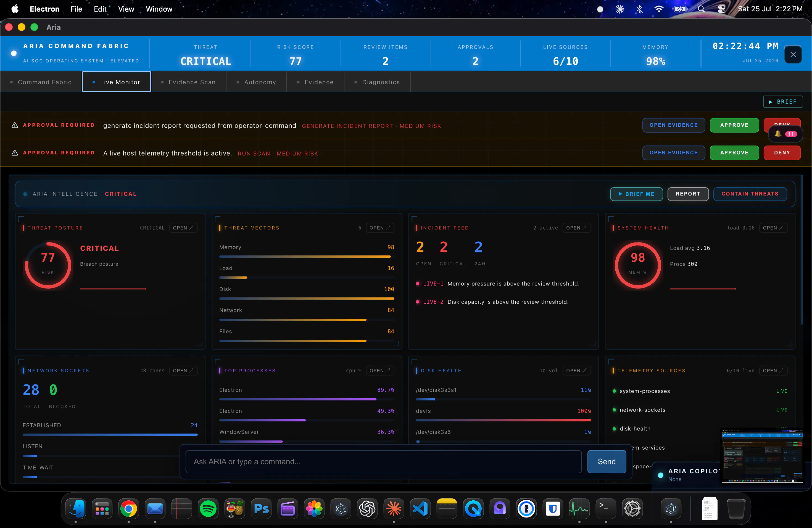Click the Ask ARIA command input field
The width and height of the screenshot is (812, 528).
click(x=383, y=461)
